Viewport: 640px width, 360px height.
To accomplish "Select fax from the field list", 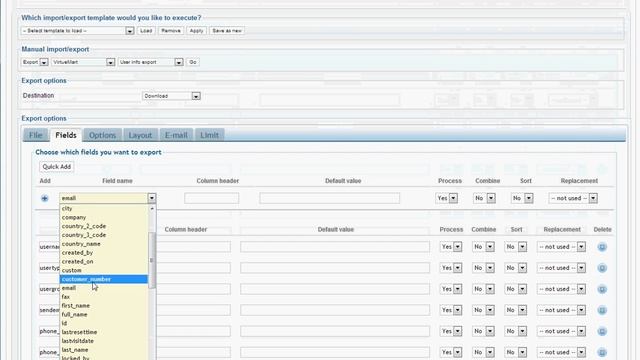I will 104,297.
